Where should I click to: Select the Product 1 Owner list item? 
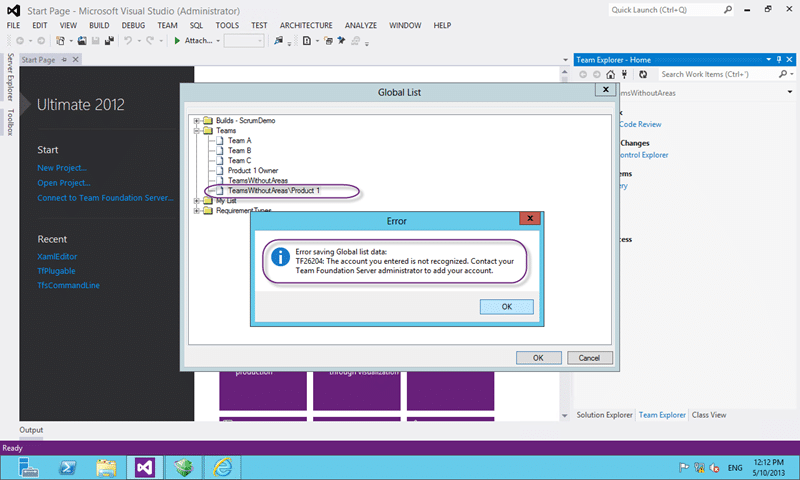[x=253, y=171]
